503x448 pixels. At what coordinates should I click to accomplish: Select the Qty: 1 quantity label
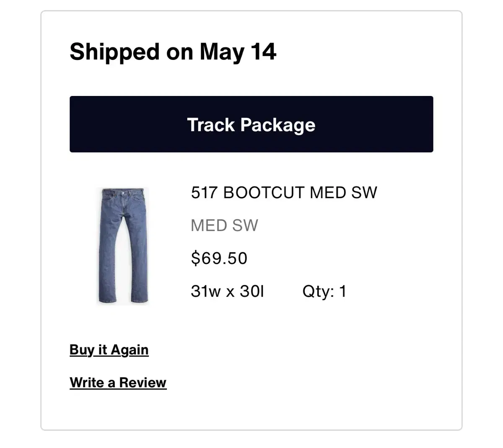coord(324,290)
